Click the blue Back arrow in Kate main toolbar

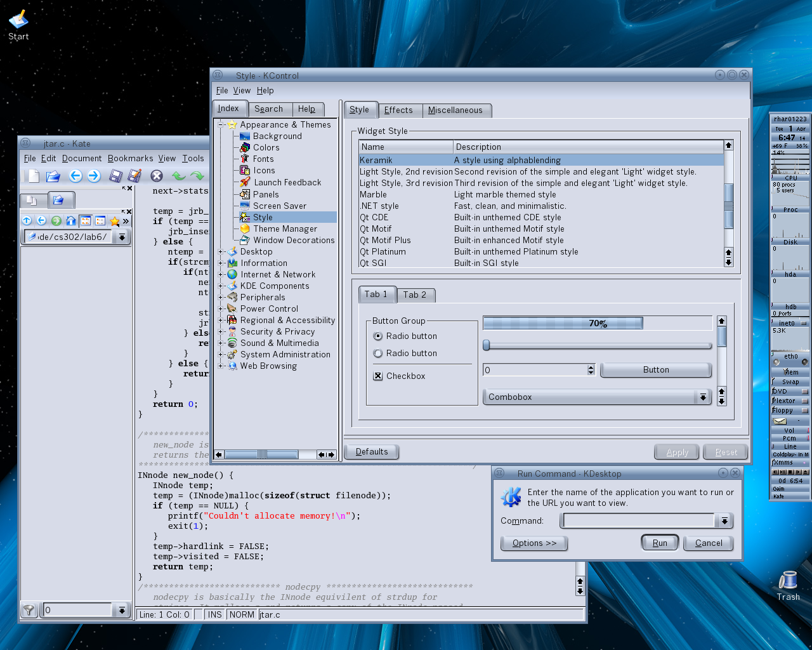75,176
